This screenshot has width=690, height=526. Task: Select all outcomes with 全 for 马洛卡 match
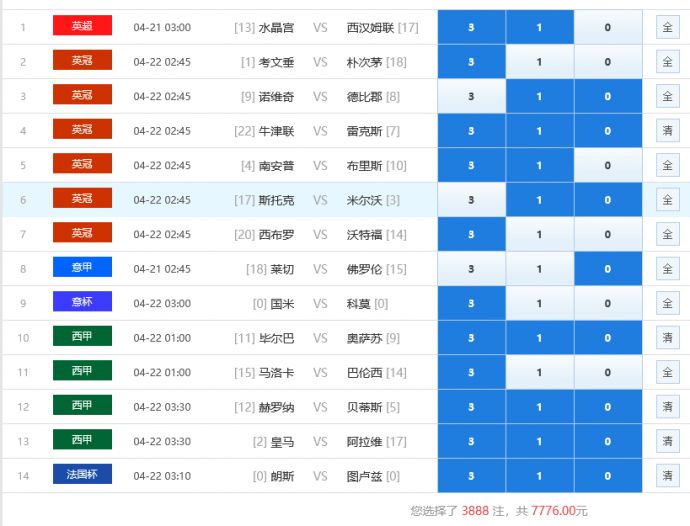click(667, 372)
